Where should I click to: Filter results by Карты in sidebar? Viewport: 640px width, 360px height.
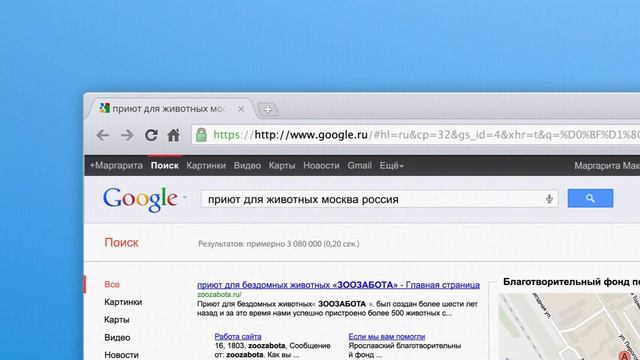click(117, 320)
